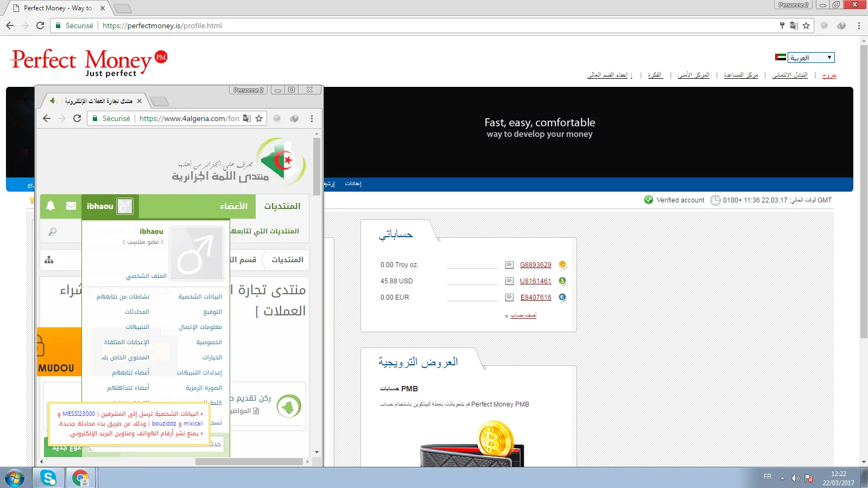Viewport: 868px width, 488px height.
Task: Open the الأعضاء members tab in forum
Action: coord(233,206)
